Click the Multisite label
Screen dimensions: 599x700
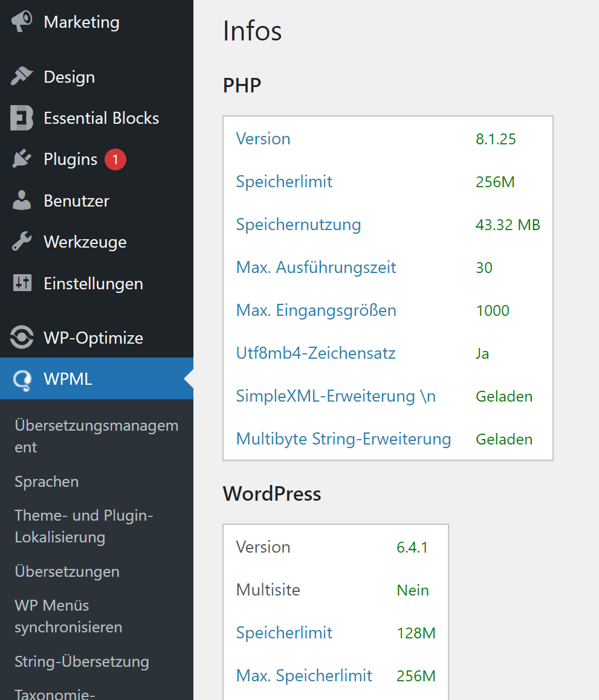tap(268, 589)
